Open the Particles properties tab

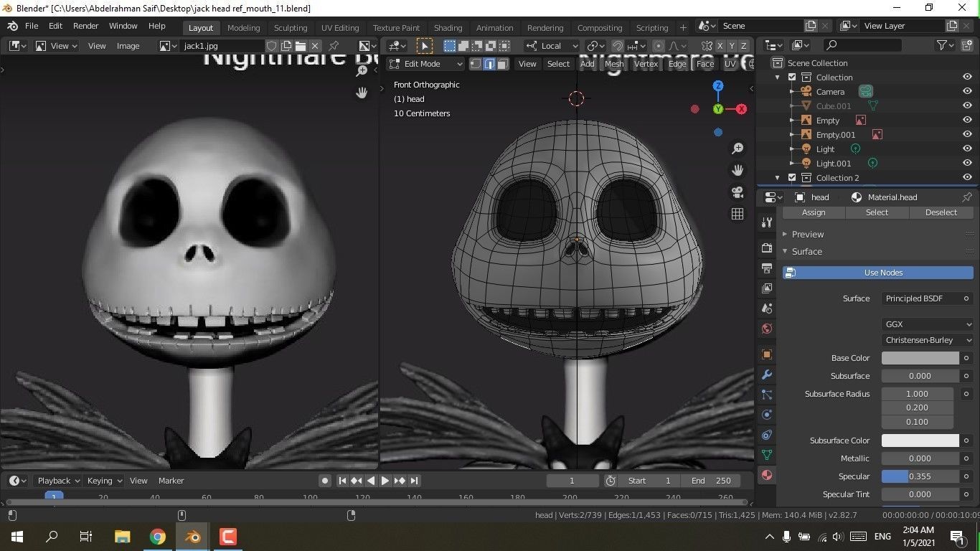[x=767, y=395]
